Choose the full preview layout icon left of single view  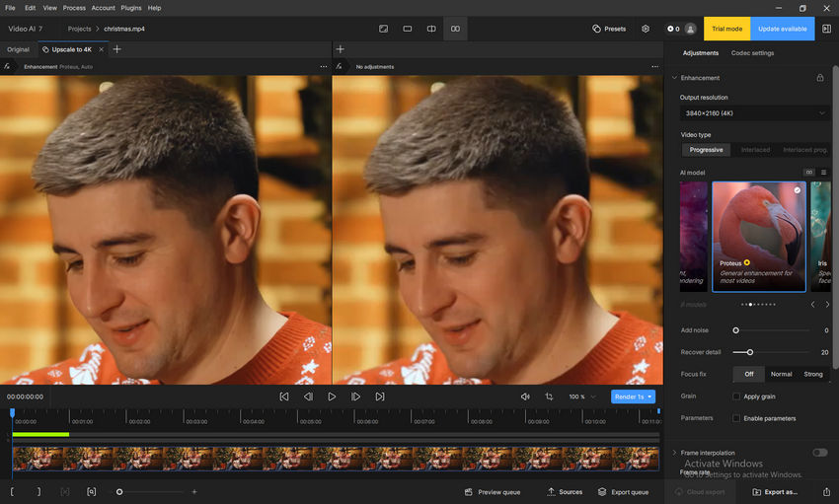tap(384, 29)
